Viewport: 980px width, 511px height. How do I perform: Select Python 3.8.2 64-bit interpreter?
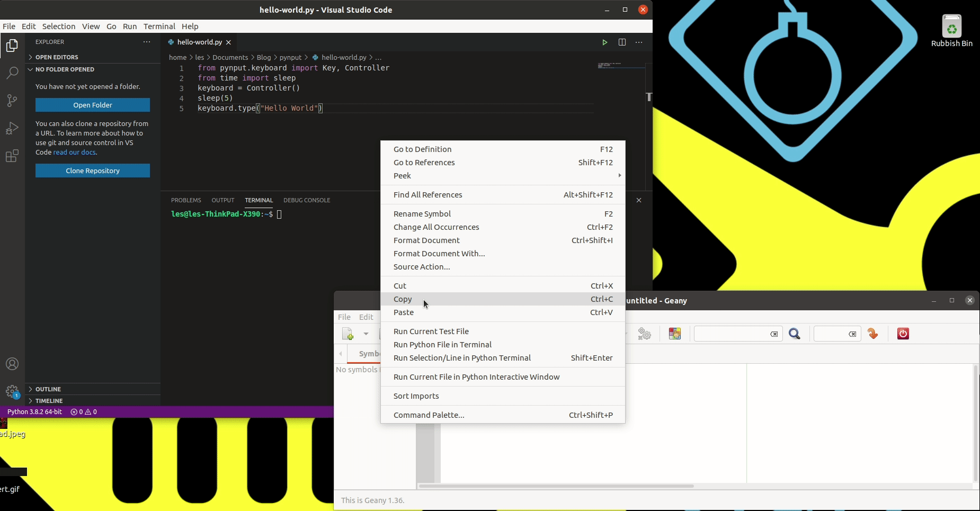point(34,412)
